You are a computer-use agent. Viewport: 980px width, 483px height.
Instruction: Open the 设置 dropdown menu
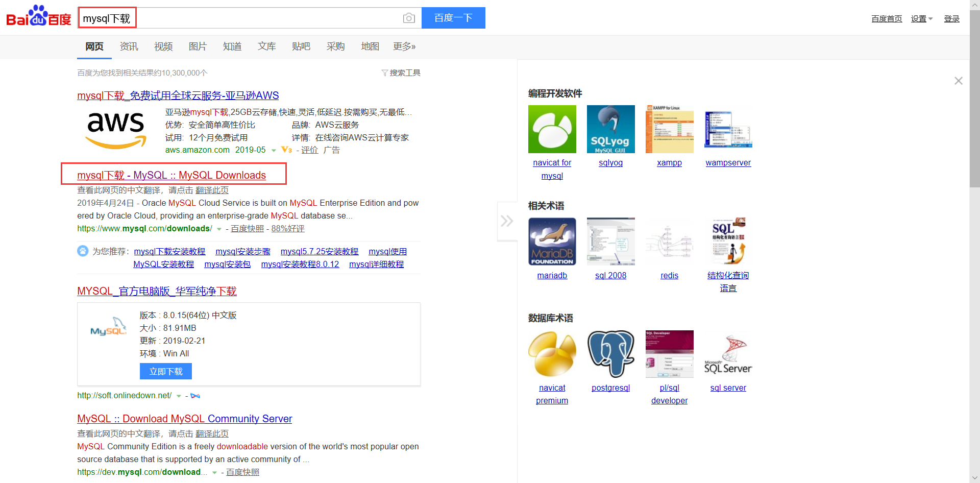[922, 19]
